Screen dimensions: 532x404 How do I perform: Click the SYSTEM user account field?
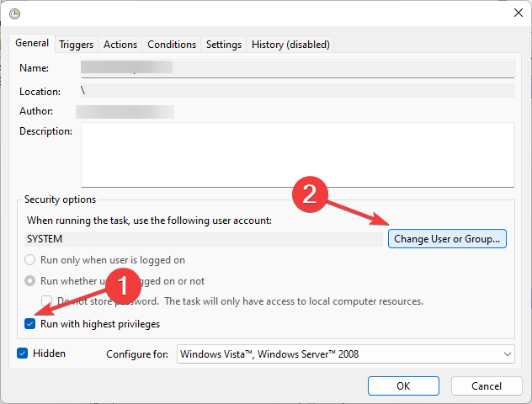[204, 239]
